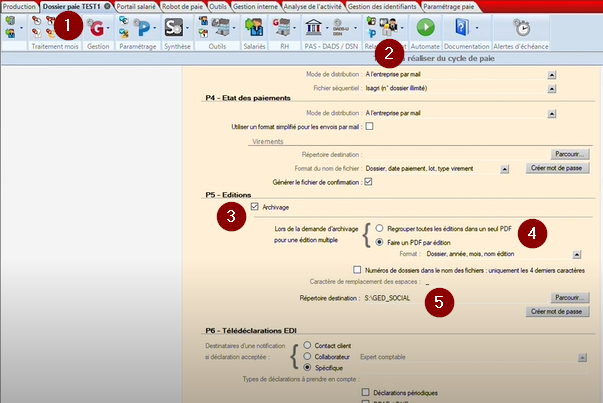Click the S:\GED_SOCIAL destination field
This screenshot has height=403, width=603.
coord(455,298)
